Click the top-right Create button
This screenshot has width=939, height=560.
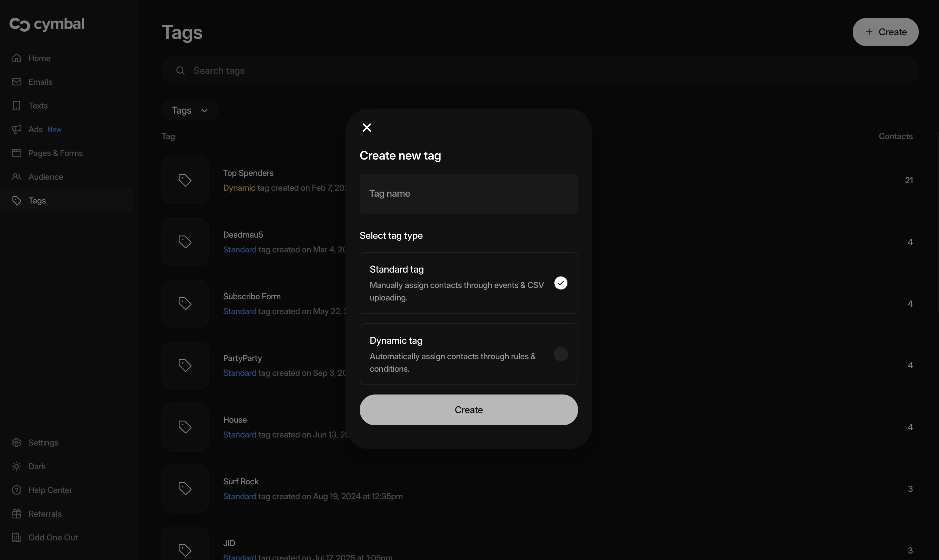885,32
